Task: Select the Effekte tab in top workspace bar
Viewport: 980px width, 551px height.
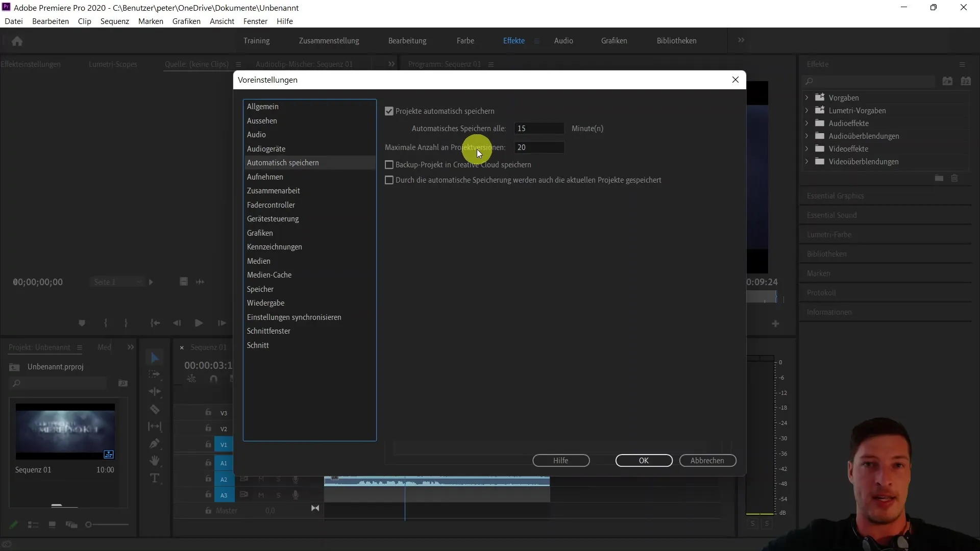Action: (513, 40)
